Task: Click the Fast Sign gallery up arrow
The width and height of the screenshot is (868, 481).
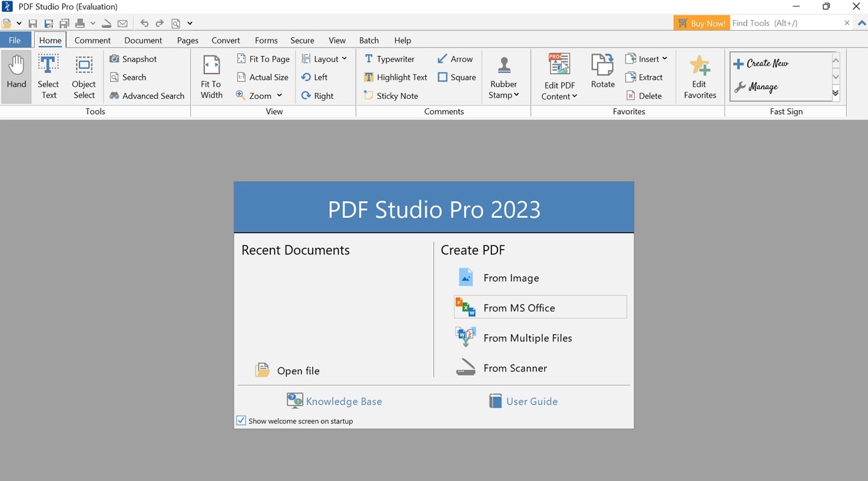Action: click(x=835, y=60)
